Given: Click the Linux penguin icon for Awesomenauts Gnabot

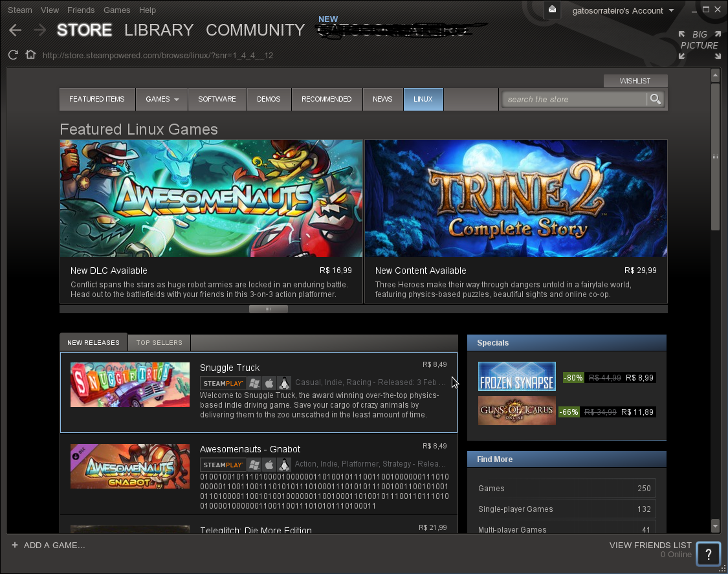Looking at the screenshot, I should pos(284,465).
